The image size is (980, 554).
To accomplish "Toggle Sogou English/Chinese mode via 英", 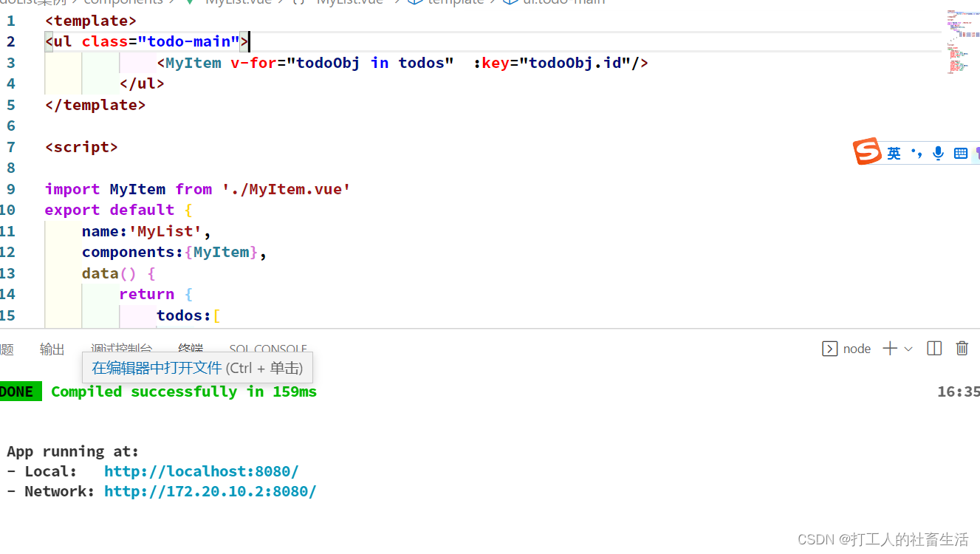I will tap(895, 152).
